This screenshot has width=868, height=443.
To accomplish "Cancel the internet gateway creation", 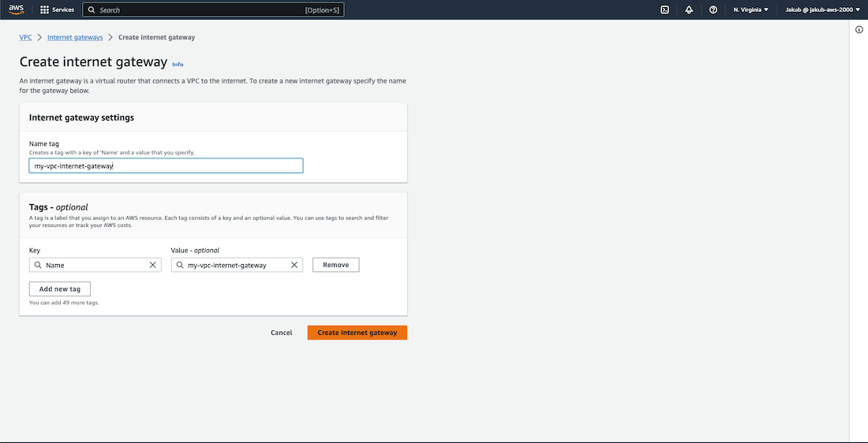I will pyautogui.click(x=281, y=333).
